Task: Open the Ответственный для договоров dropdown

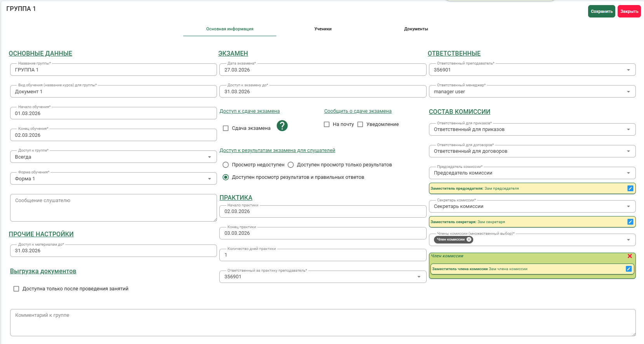Action: click(x=532, y=151)
